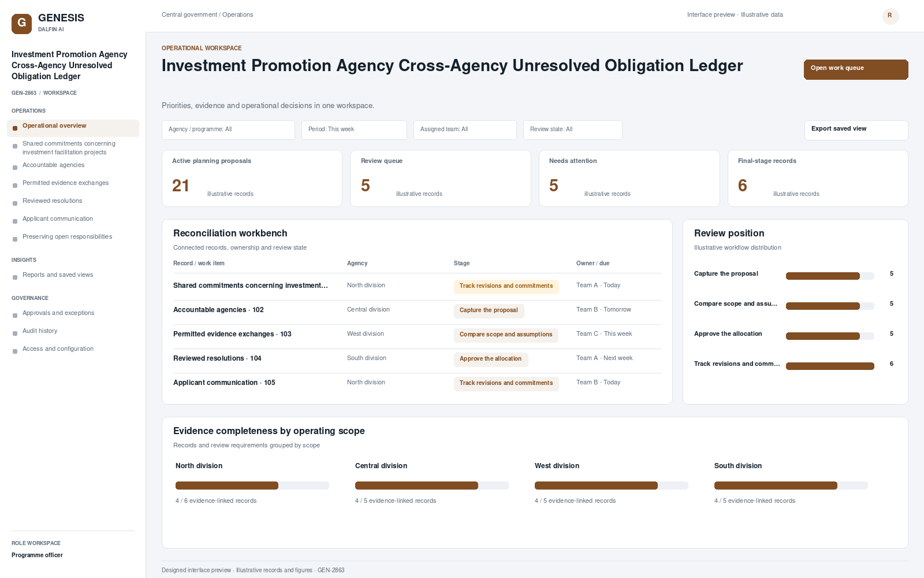Image resolution: width=924 pixels, height=578 pixels.
Task: Click the bullet icon beside Access and configuration
Action: pyautogui.click(x=15, y=351)
